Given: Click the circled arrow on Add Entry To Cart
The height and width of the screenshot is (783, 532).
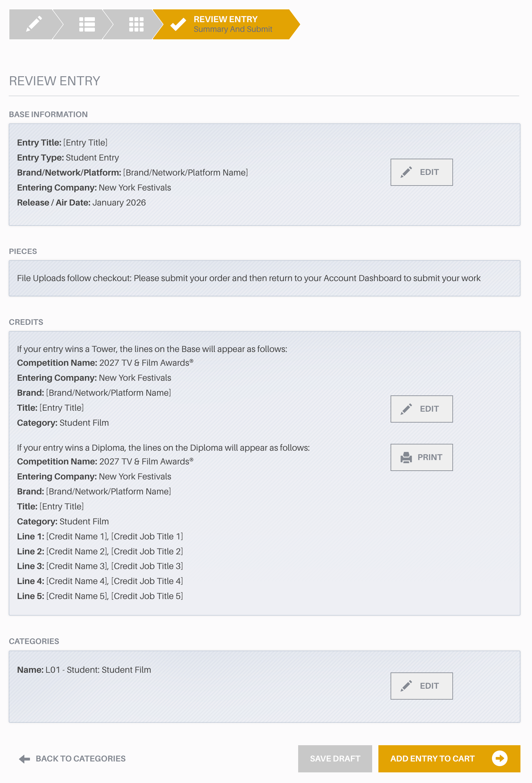Looking at the screenshot, I should click(x=500, y=759).
